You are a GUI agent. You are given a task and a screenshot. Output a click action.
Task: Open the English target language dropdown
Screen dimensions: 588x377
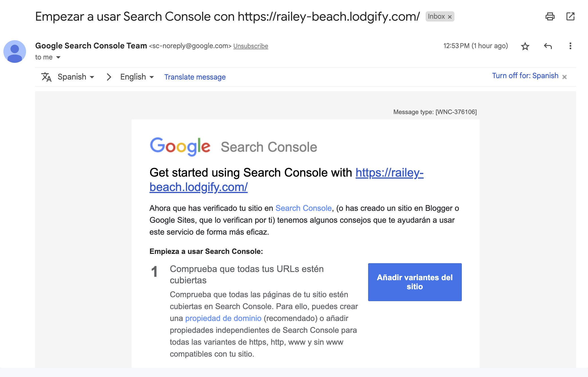coord(137,77)
